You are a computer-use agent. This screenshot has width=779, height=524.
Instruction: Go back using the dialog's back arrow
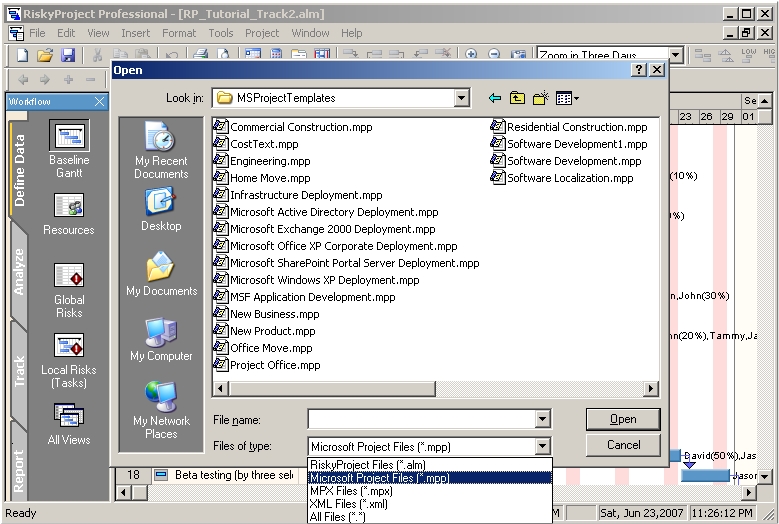coord(494,98)
